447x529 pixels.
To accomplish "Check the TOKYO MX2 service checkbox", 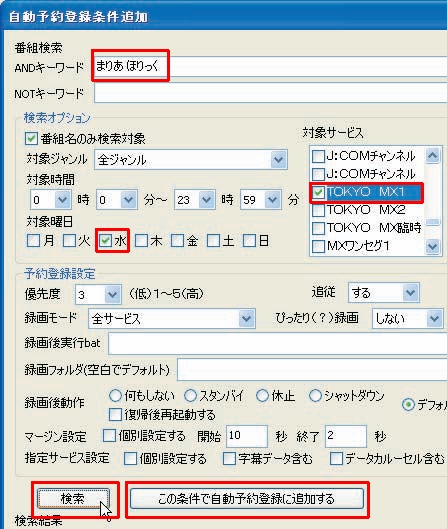I will click(318, 210).
